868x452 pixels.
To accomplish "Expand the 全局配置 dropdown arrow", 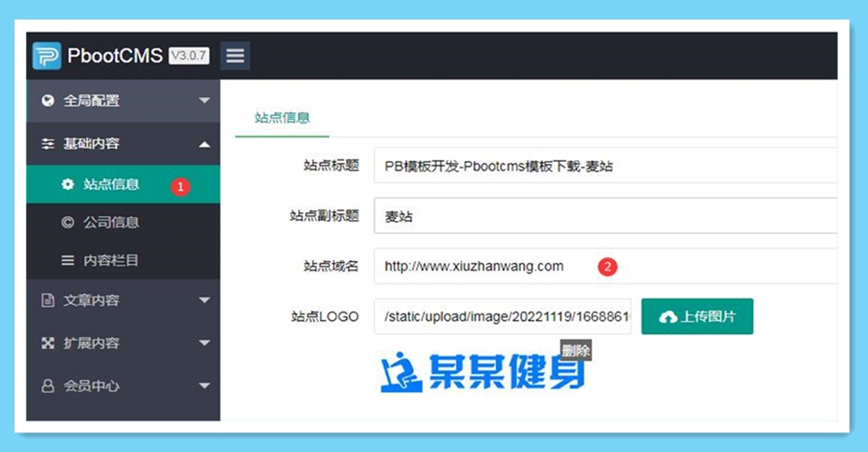I will click(204, 101).
